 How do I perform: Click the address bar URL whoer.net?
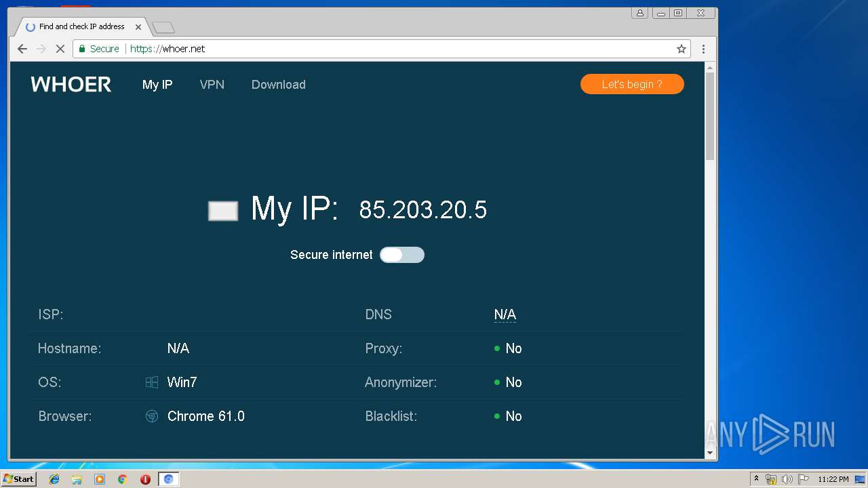pyautogui.click(x=167, y=49)
